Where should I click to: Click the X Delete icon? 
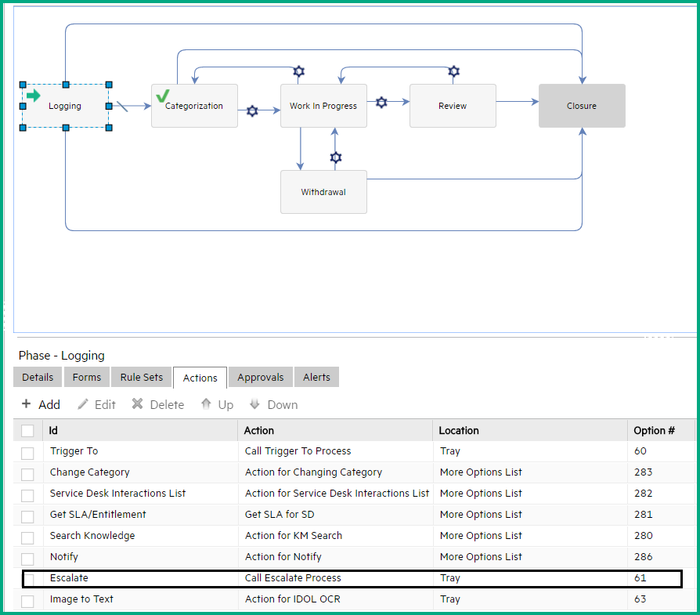tap(138, 403)
